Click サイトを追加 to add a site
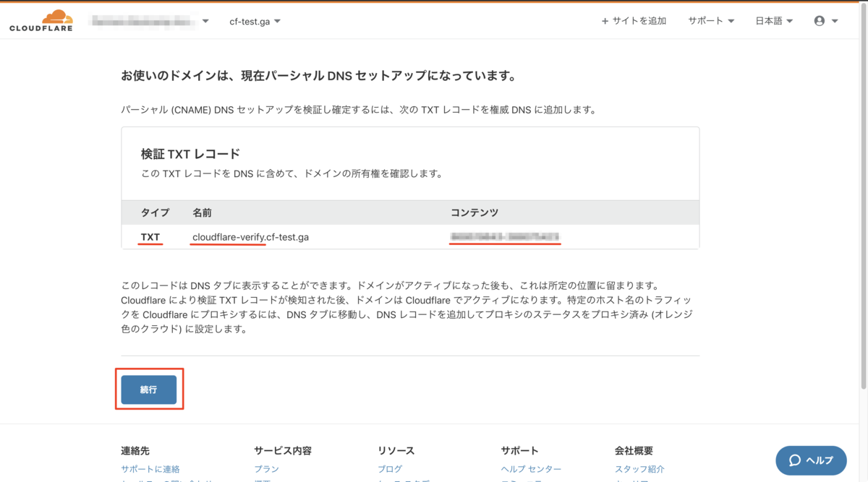Screen dimensions: 868x482 point(634,21)
